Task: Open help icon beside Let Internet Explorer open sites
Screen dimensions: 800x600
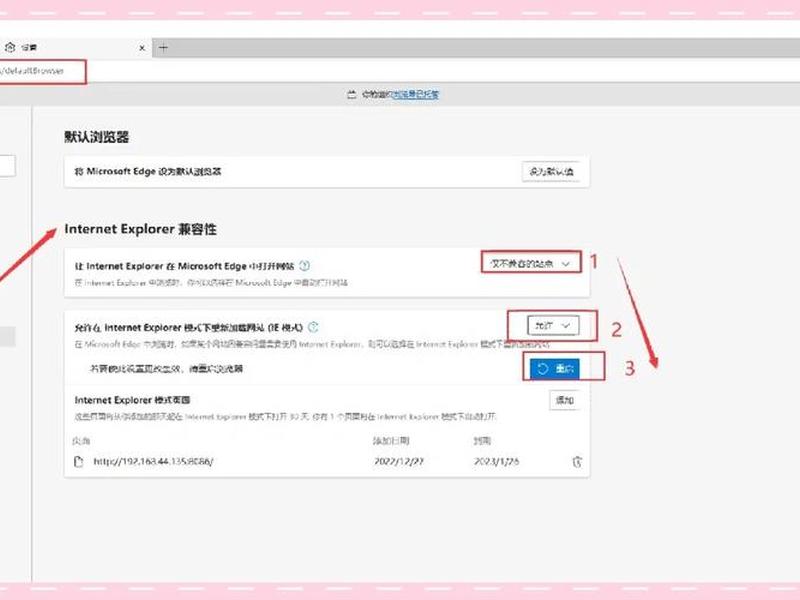Action: (x=305, y=266)
